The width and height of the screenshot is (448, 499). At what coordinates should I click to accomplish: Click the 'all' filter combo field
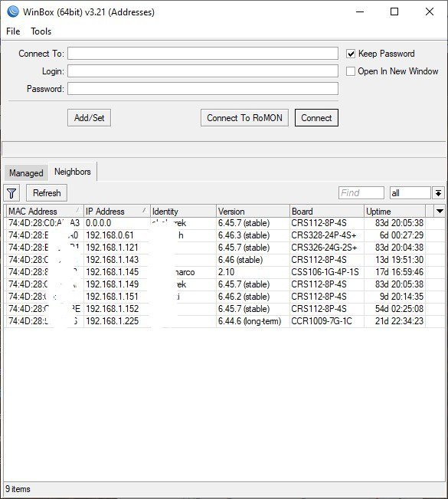(x=410, y=193)
